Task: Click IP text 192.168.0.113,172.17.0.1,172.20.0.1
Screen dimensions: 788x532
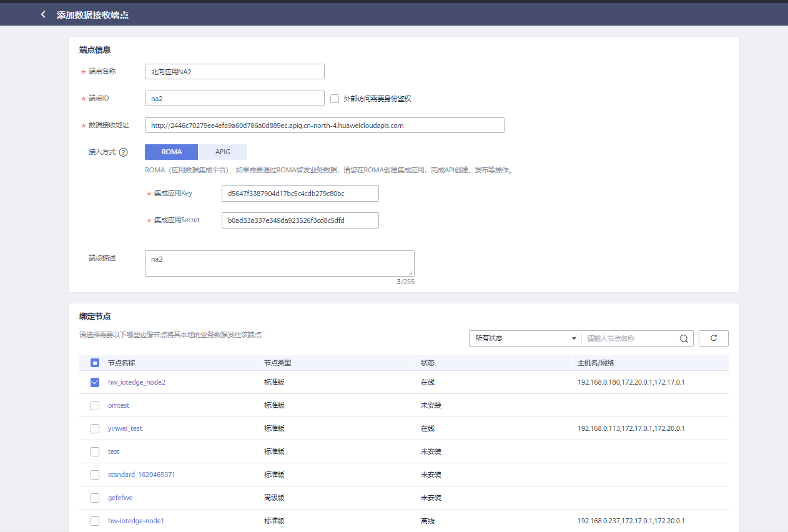Action: tap(631, 428)
